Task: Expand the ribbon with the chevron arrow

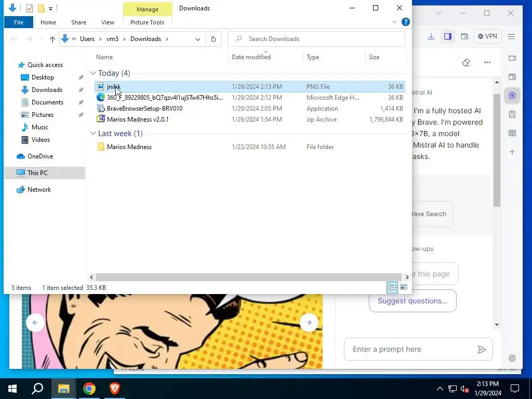Action: tap(394, 22)
